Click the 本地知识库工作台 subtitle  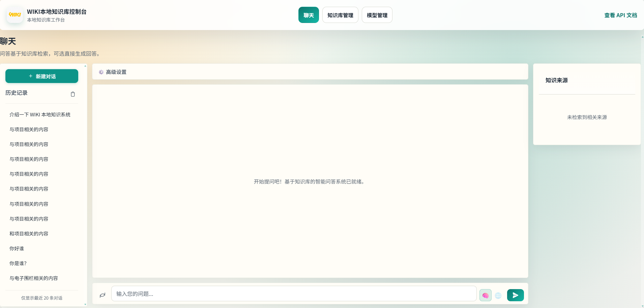46,20
